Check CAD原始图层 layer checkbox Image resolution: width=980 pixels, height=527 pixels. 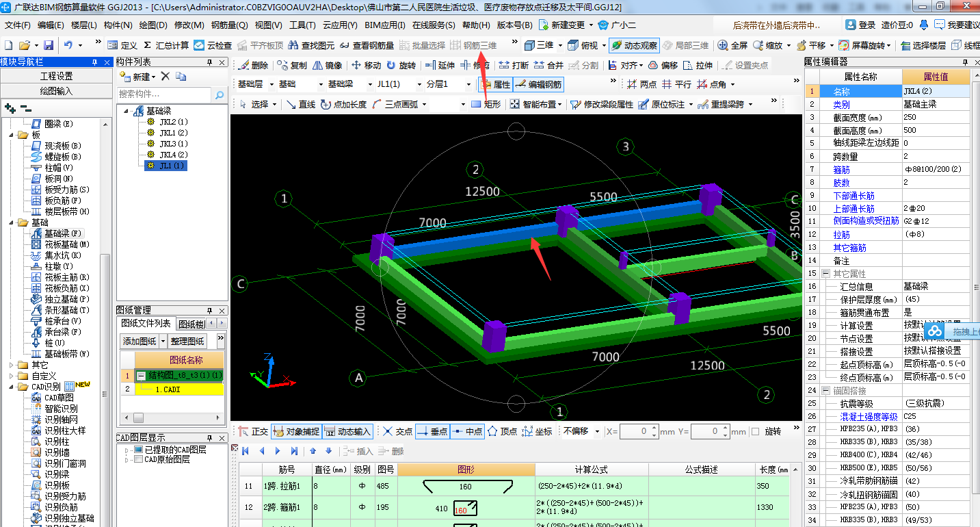[x=138, y=459]
